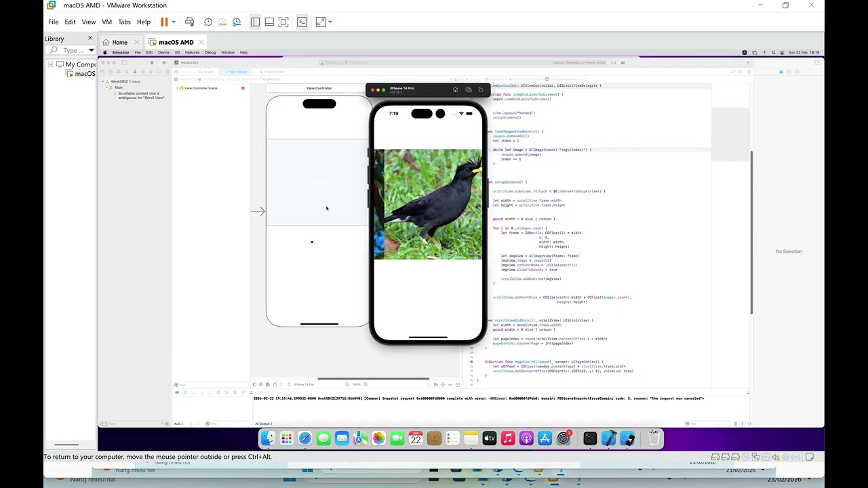Click Xcode Run button
The image size is (868, 488).
coord(164,62)
